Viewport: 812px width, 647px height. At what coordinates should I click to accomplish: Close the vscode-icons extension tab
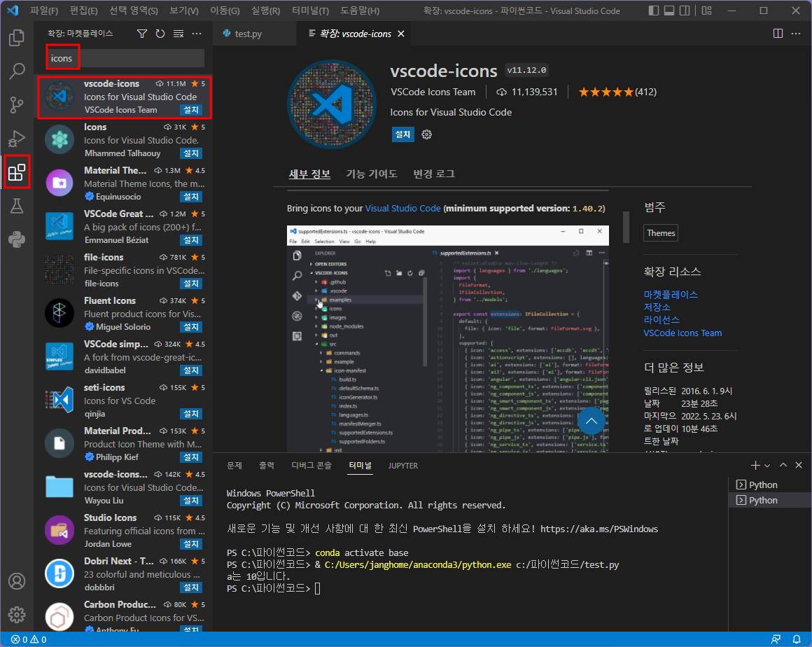pos(401,34)
